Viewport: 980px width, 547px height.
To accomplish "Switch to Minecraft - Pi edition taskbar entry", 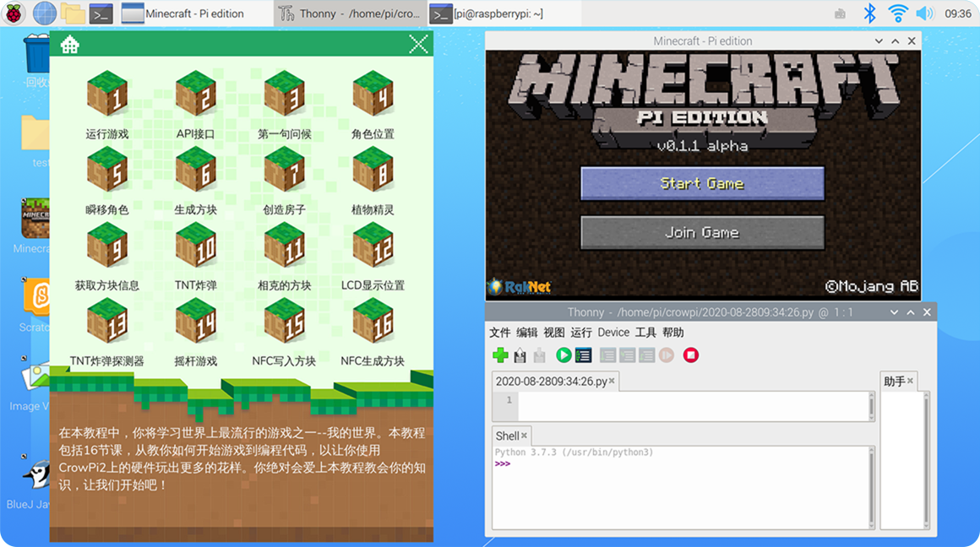I will [195, 14].
